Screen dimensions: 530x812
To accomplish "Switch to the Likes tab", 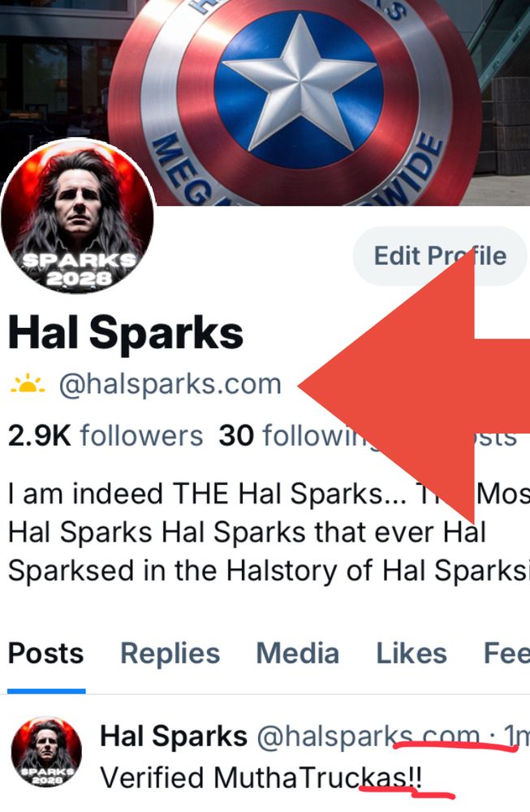I will [x=412, y=653].
